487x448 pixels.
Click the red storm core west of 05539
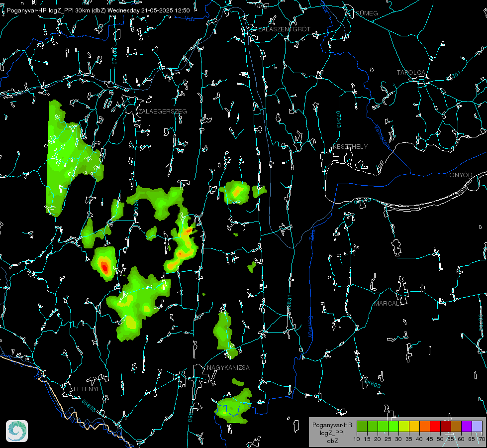pyautogui.click(x=104, y=267)
